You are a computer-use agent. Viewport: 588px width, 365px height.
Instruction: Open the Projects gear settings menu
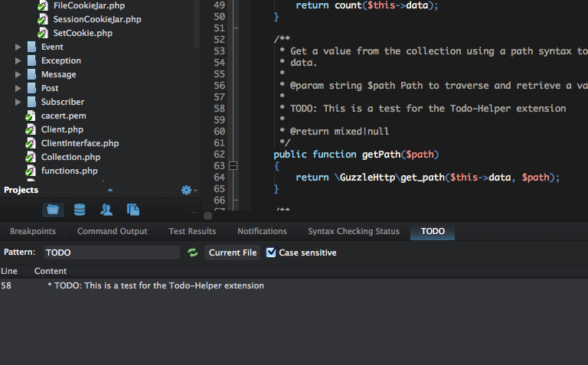point(187,190)
